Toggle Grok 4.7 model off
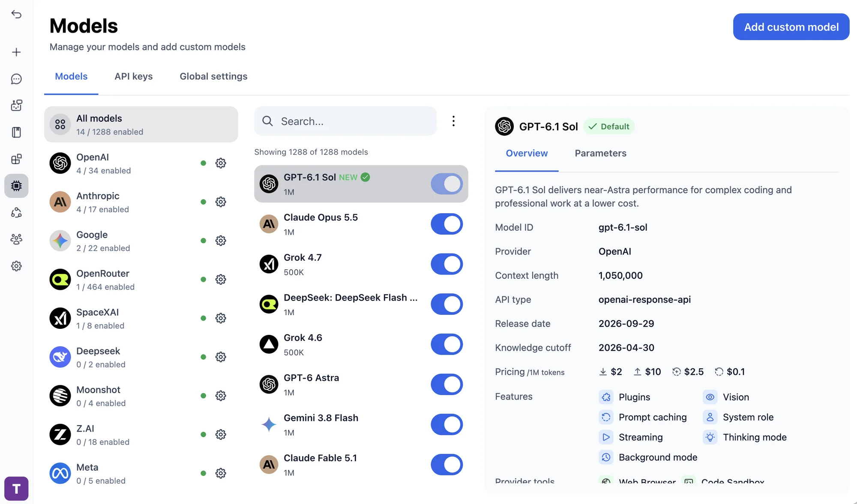This screenshot has height=504, width=857. [446, 264]
